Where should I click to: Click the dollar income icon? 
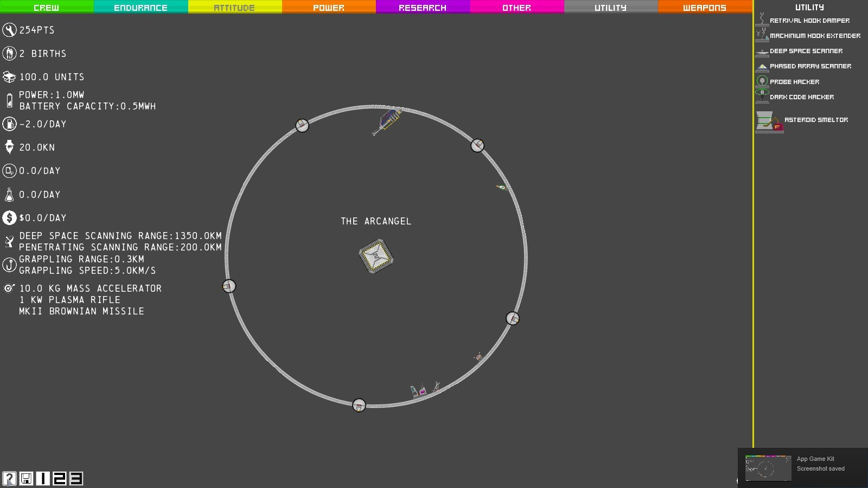9,217
